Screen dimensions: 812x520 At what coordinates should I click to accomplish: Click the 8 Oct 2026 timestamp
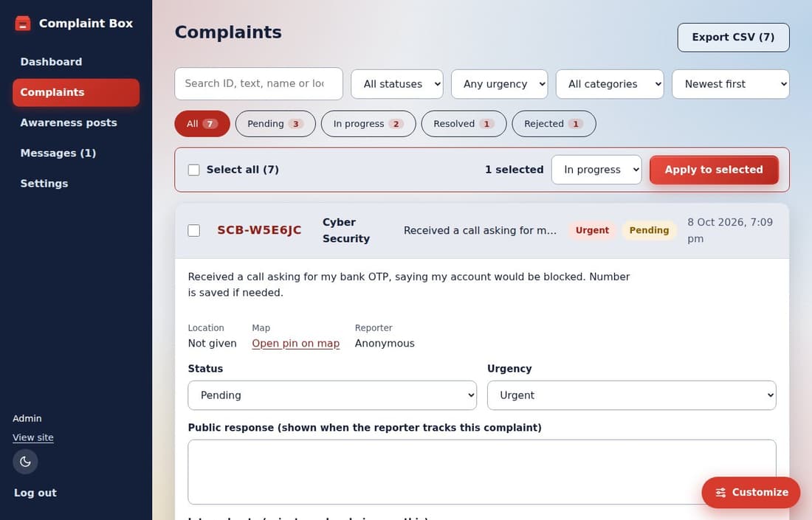pyautogui.click(x=730, y=230)
